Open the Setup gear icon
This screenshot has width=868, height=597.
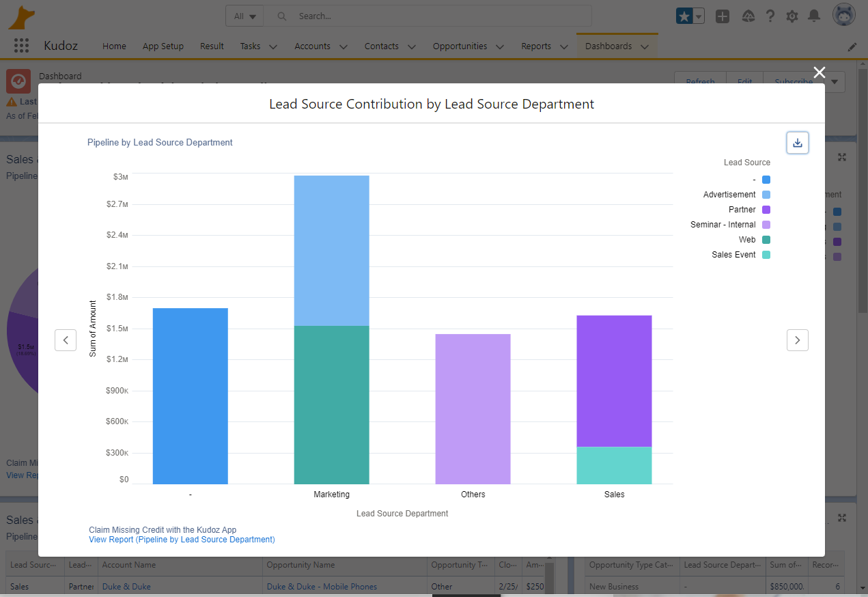pyautogui.click(x=792, y=16)
